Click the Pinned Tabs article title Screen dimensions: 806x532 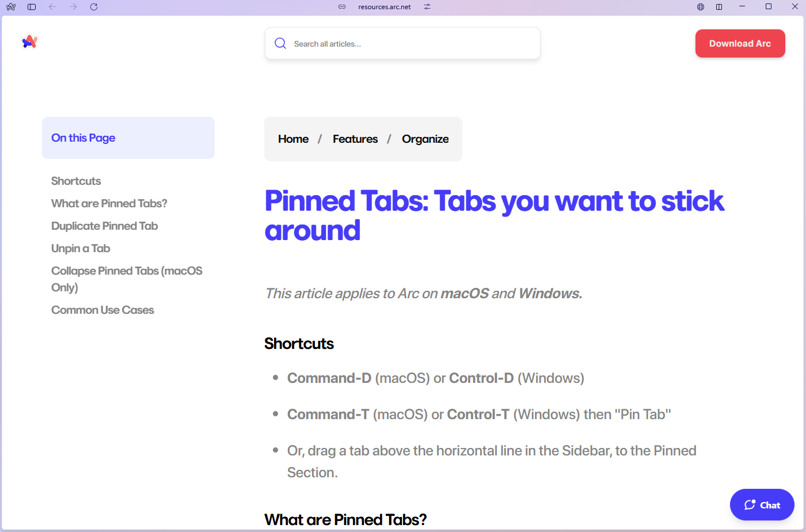click(x=494, y=215)
